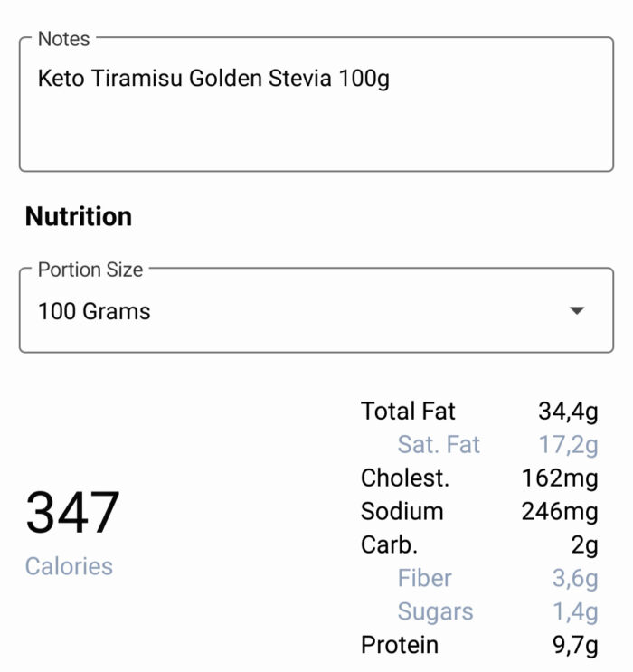Tap the 9,7g protein value
633x672 pixels.
coord(575,646)
